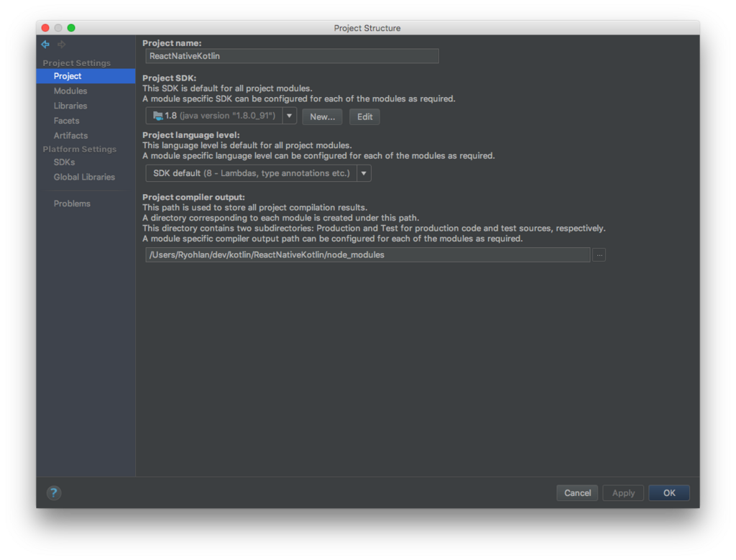
Task: Click the 'Project Settings' section header
Action: (77, 63)
